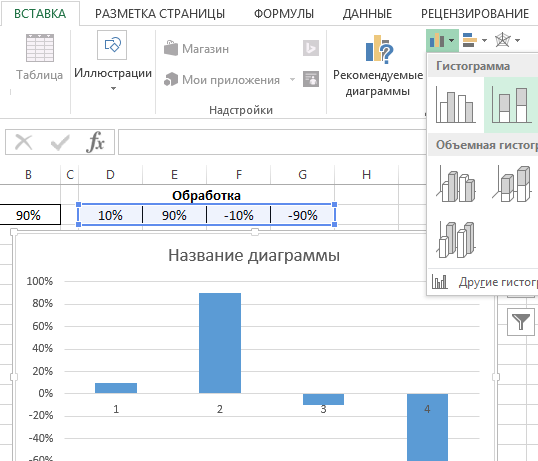This screenshot has width=538, height=461.
Task: Open the Иллюстрации shapes icon
Action: 112,45
